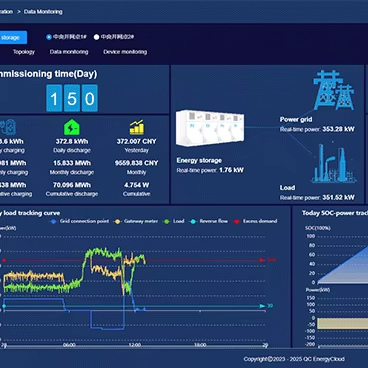Click the copyright QC EnergyCloud footer text

[294, 359]
